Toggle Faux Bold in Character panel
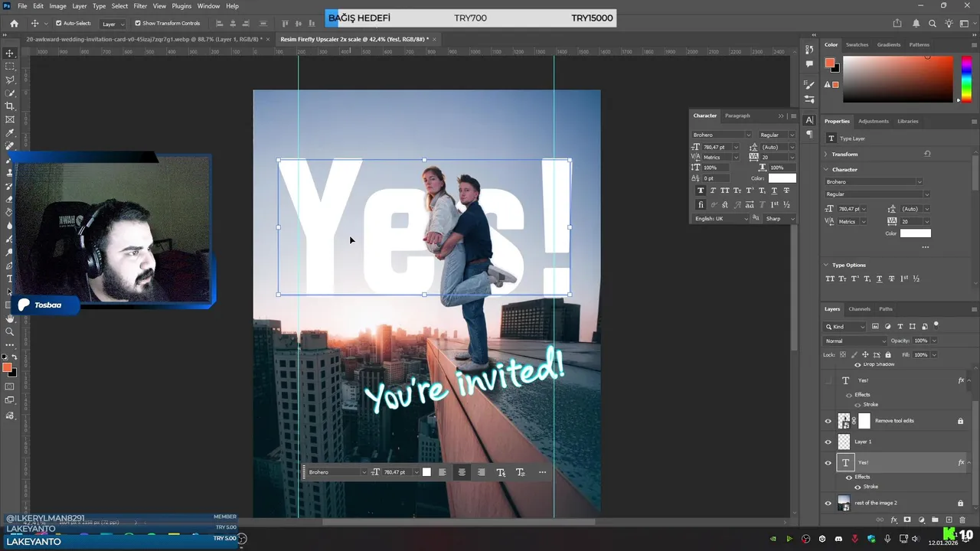This screenshot has height=551, width=980. point(701,191)
